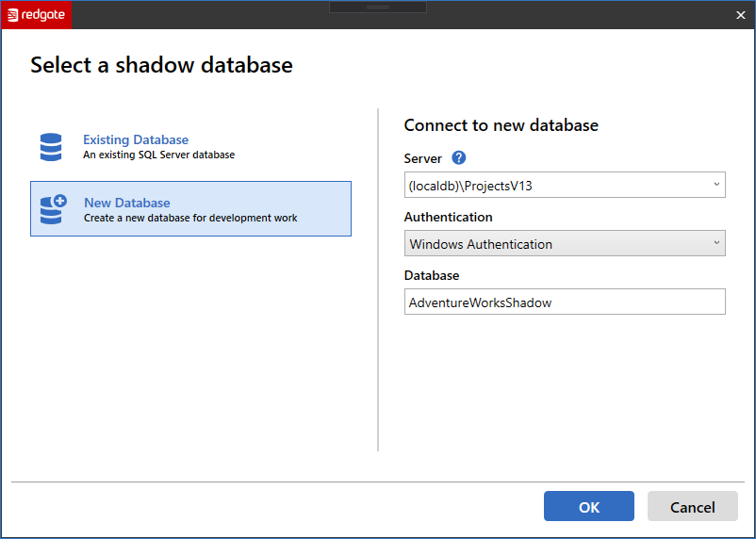756x539 pixels.
Task: Click 'Create a new database for development work' text
Action: point(190,218)
